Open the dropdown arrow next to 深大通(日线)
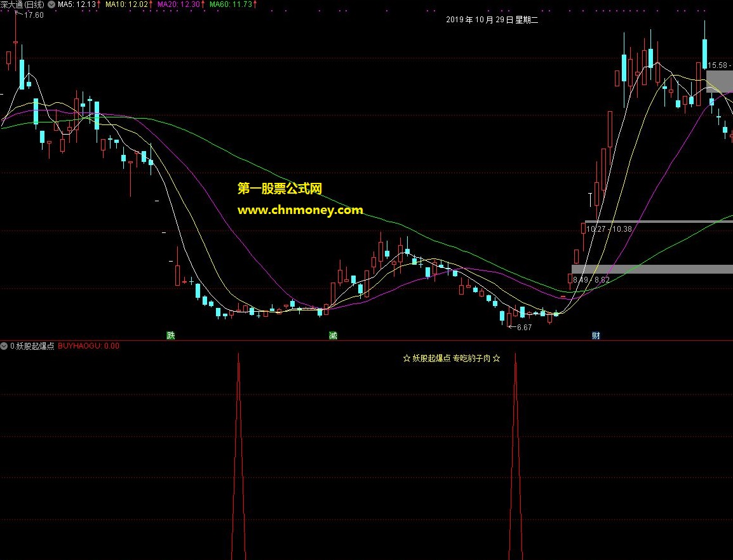This screenshot has height=560, width=733. click(51, 4)
